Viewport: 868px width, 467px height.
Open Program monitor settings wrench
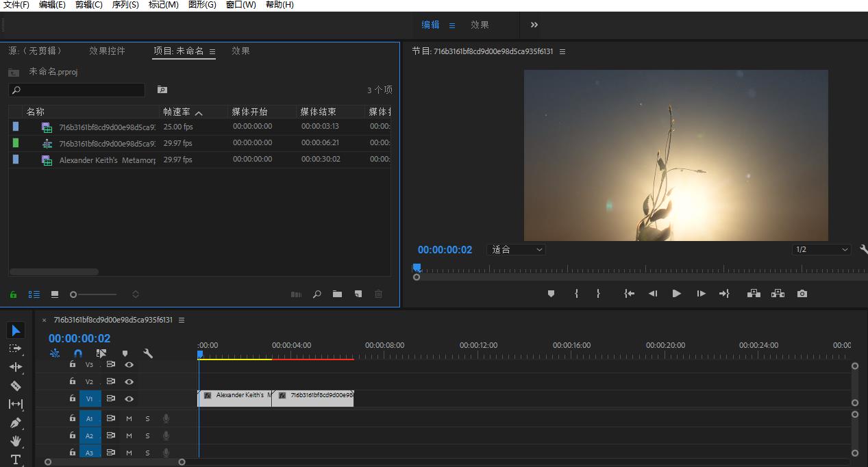click(863, 250)
